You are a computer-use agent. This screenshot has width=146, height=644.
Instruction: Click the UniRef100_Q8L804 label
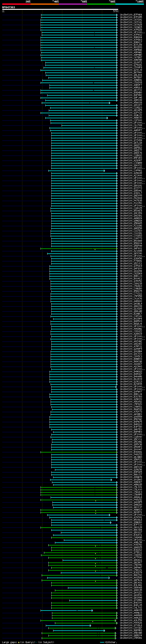131,75
